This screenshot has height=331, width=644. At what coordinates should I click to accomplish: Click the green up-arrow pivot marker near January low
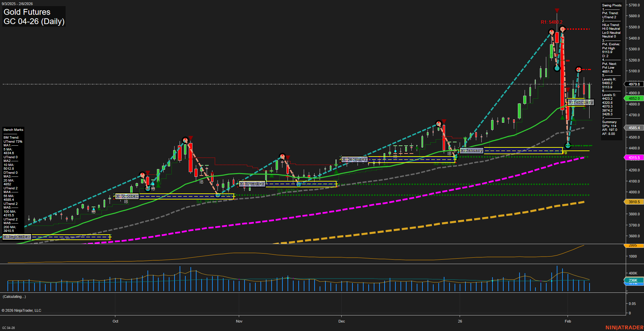pos(562,118)
